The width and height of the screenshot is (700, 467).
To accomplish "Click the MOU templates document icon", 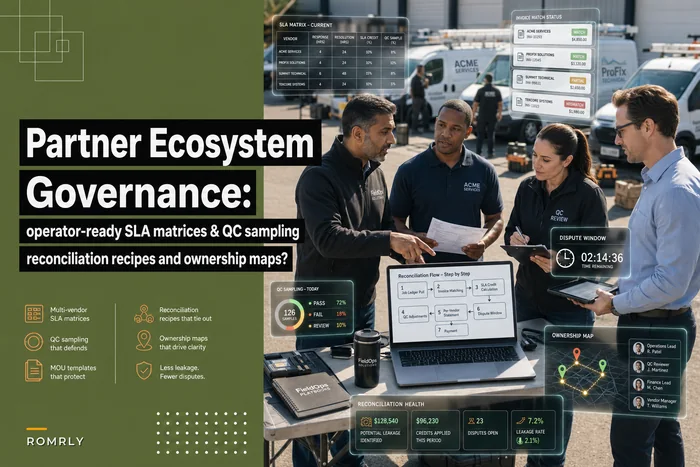I will [x=33, y=371].
